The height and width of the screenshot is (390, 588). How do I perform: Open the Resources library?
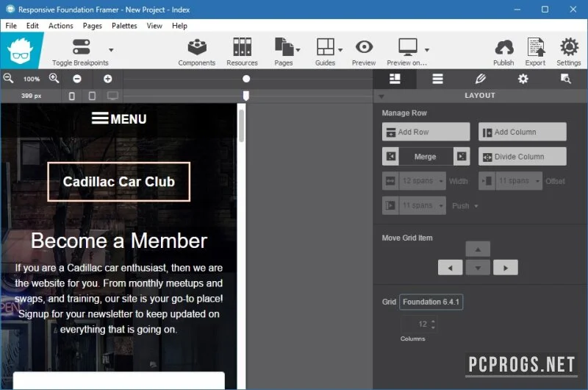coord(242,52)
